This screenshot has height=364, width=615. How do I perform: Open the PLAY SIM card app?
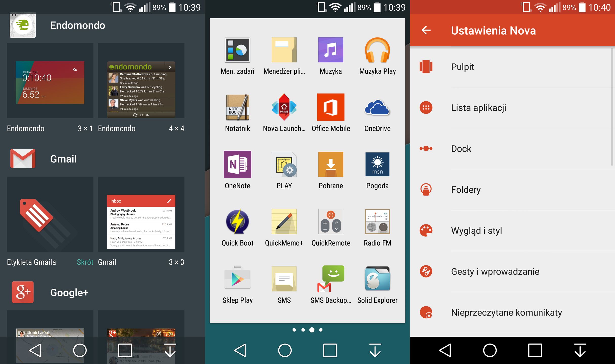click(x=284, y=164)
